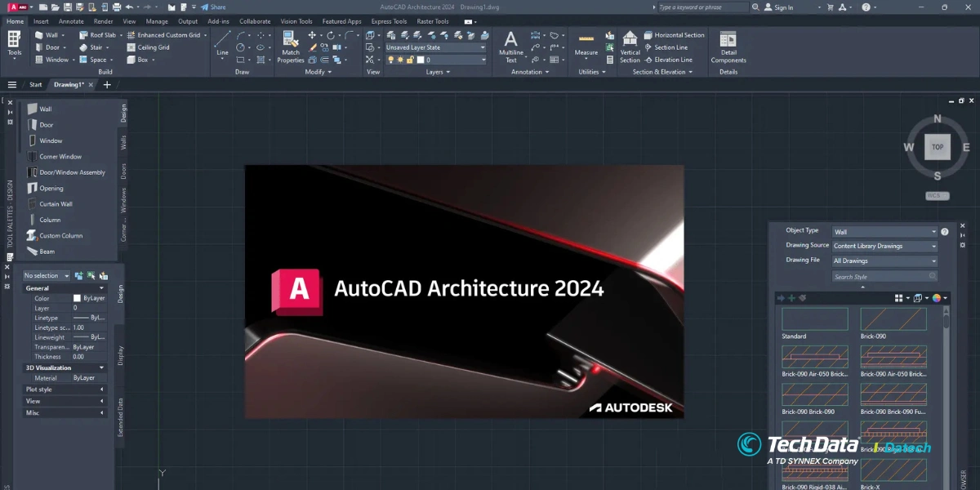Click Sign In in the title bar

[778, 7]
